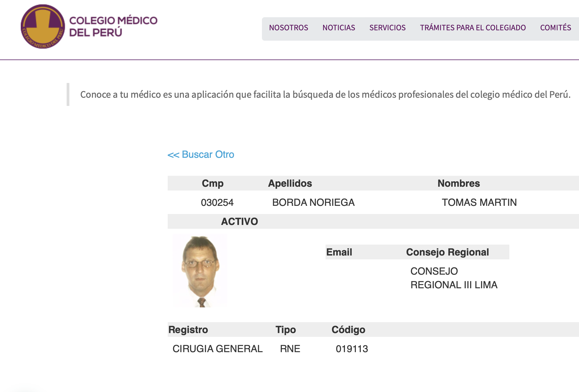Open the NOSOTROS menu
This screenshot has height=392, width=579.
[x=288, y=28]
